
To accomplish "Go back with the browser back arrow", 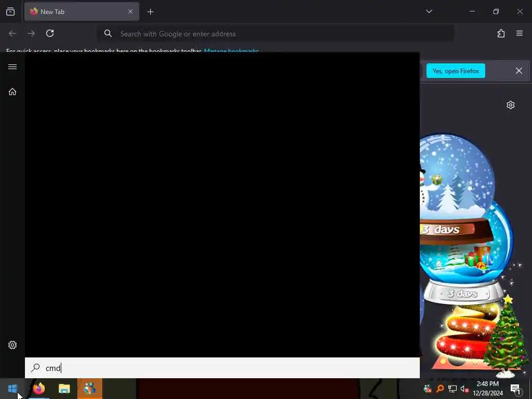I will coord(12,33).
